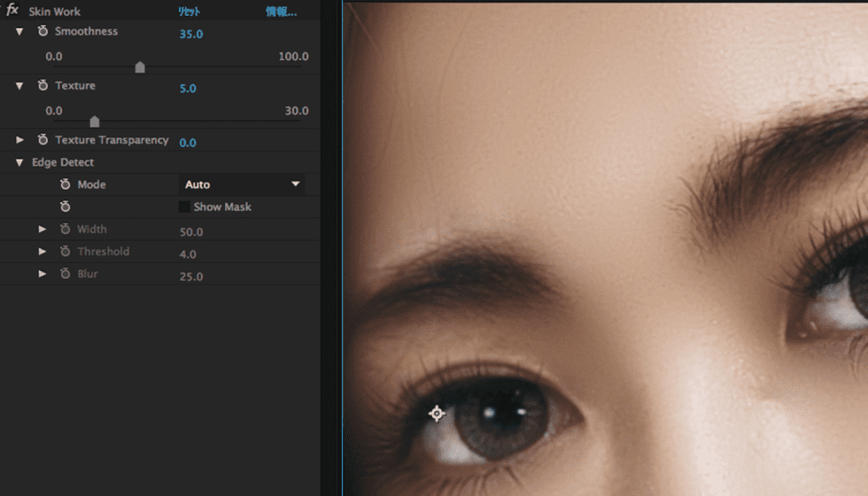
Task: Expand the Texture Transparency property
Action: click(19, 140)
